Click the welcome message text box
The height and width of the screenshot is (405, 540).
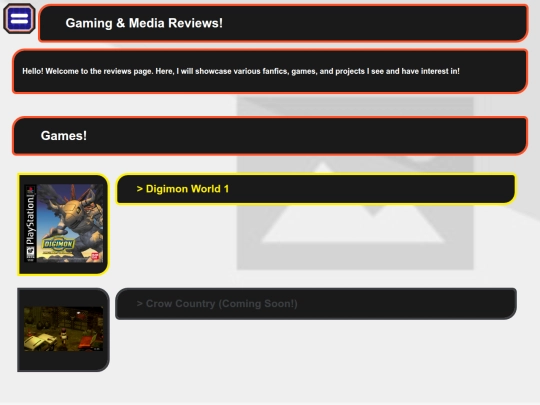[270, 71]
